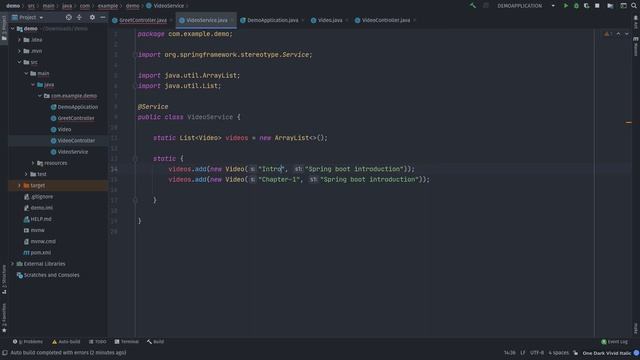Click the Project tool window stripe button
This screenshot has height=360, width=640.
tap(4, 28)
